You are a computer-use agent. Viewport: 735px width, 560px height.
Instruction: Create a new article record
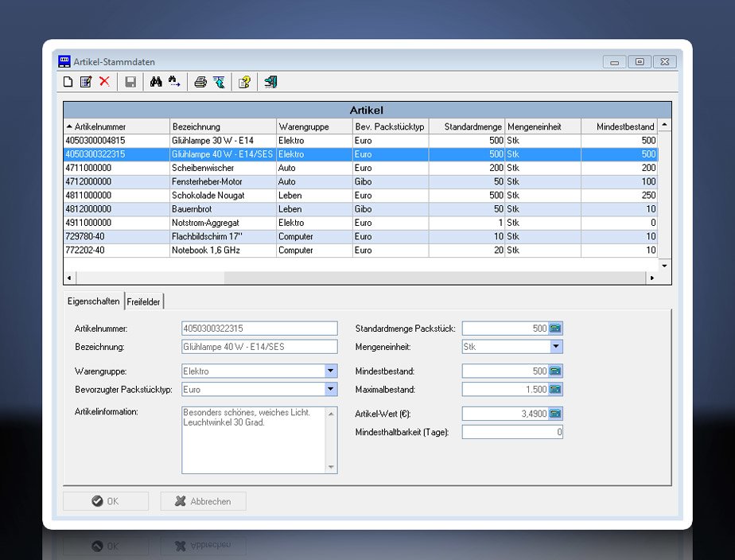68,82
